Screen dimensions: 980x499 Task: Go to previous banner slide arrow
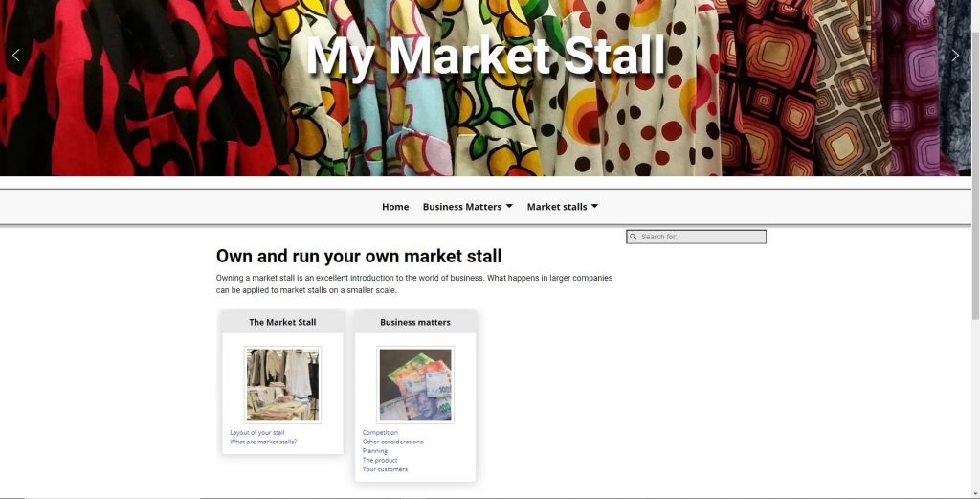point(15,55)
